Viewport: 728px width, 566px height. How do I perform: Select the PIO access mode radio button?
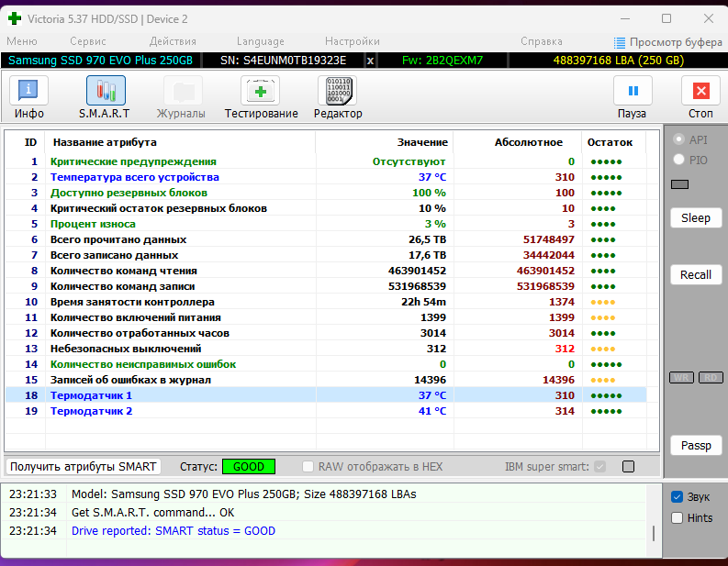[678, 160]
